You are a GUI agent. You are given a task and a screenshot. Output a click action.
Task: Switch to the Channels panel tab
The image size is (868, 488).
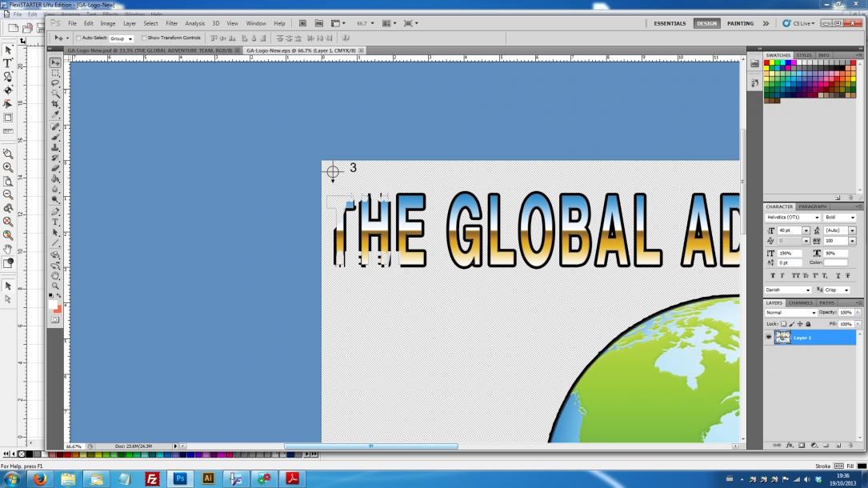801,303
